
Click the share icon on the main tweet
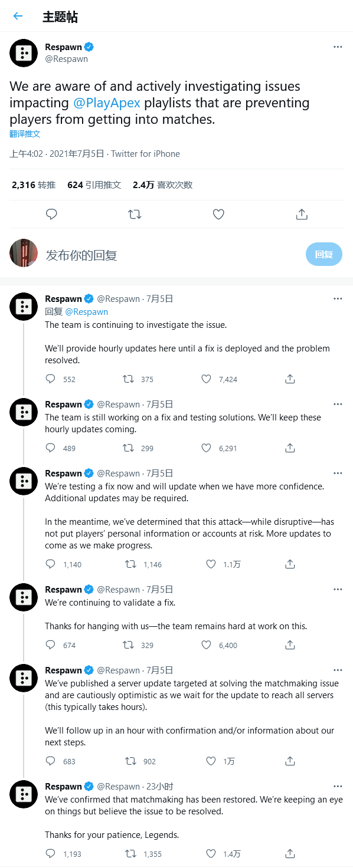point(302,213)
